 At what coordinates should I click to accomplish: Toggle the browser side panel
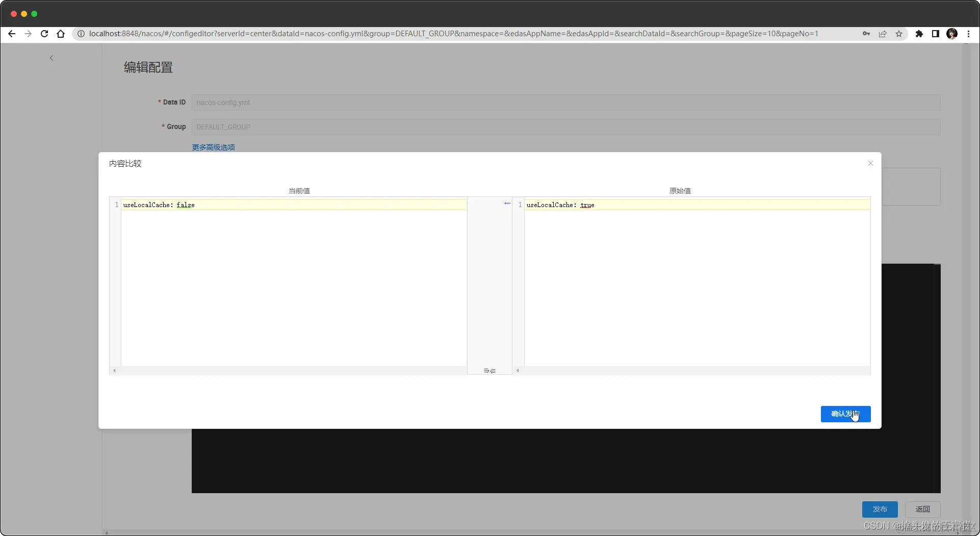pos(936,34)
